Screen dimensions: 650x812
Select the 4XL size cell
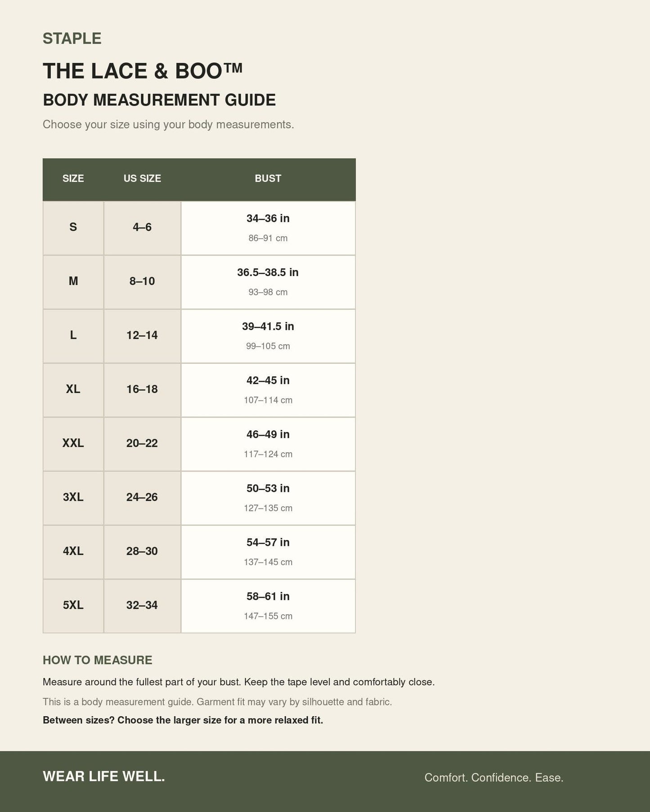[73, 552]
